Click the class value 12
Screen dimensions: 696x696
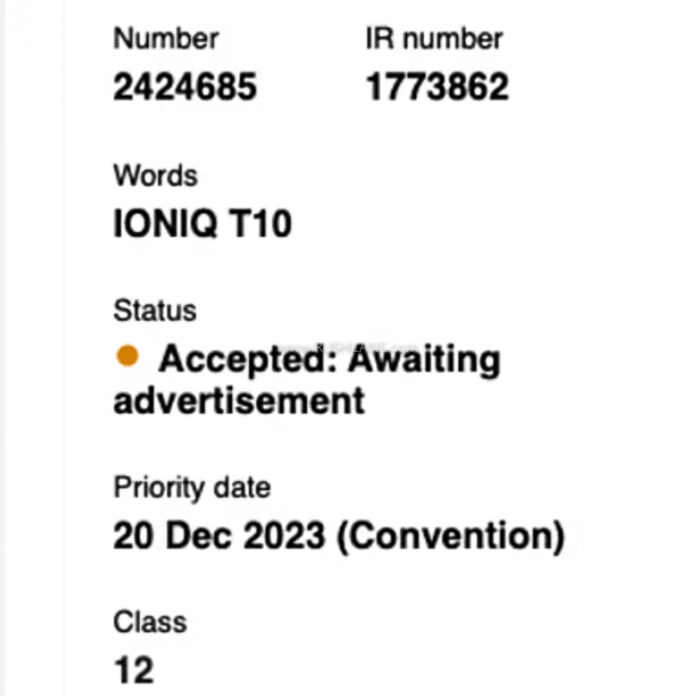click(134, 670)
